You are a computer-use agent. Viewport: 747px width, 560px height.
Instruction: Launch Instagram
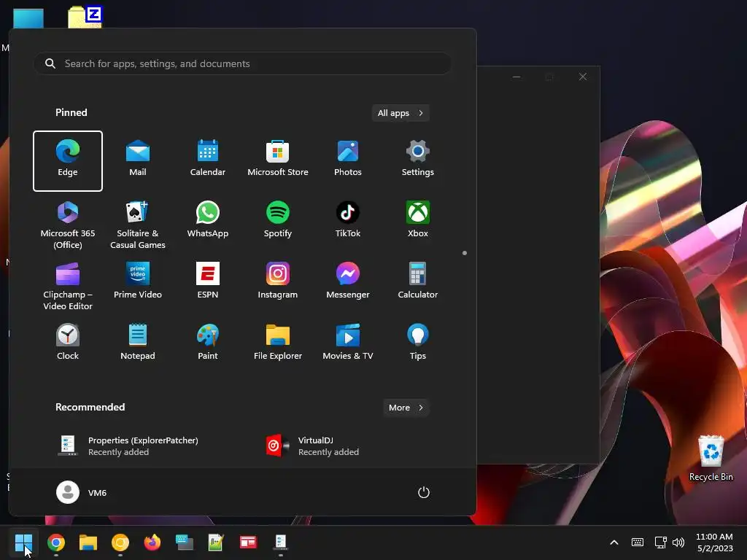pyautogui.click(x=278, y=282)
